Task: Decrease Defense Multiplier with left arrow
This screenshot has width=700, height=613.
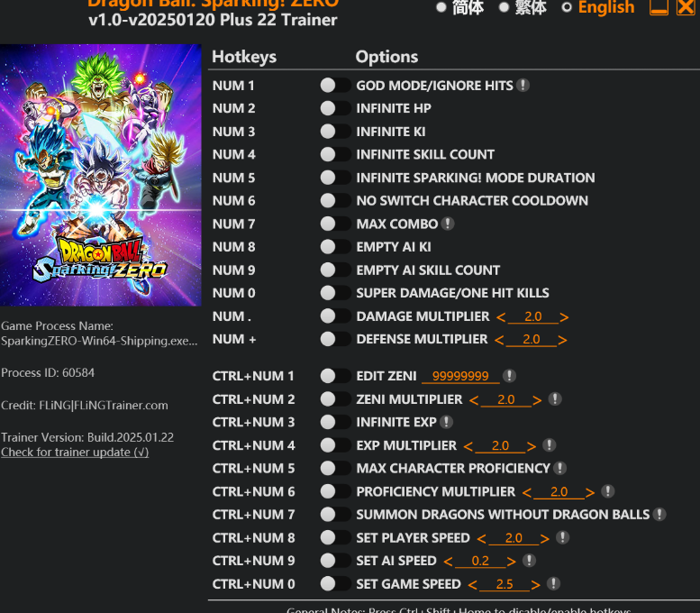Action: coord(499,340)
